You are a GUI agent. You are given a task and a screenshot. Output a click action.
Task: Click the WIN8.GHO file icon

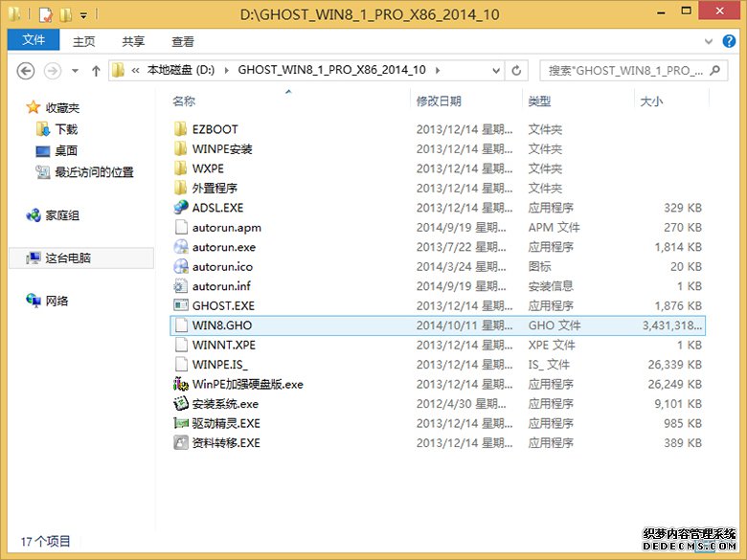point(181,325)
